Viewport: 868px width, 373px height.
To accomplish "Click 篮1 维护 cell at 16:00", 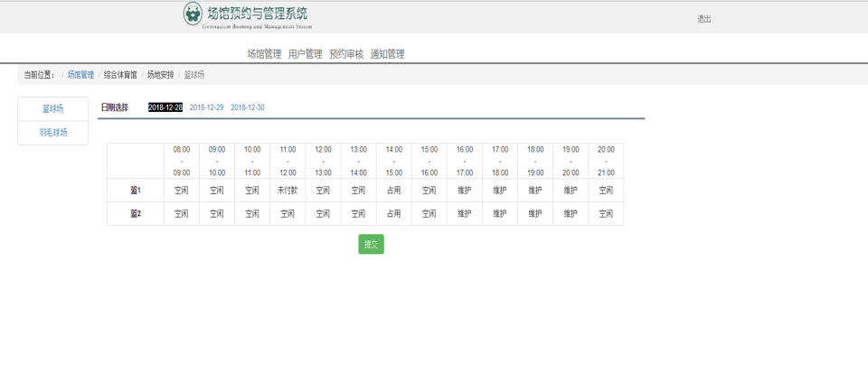I will click(465, 190).
